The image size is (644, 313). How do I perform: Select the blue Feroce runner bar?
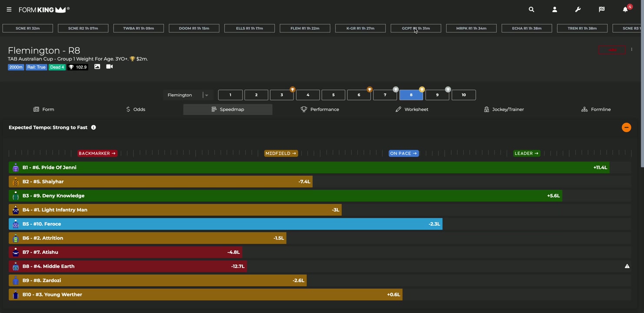(225, 224)
